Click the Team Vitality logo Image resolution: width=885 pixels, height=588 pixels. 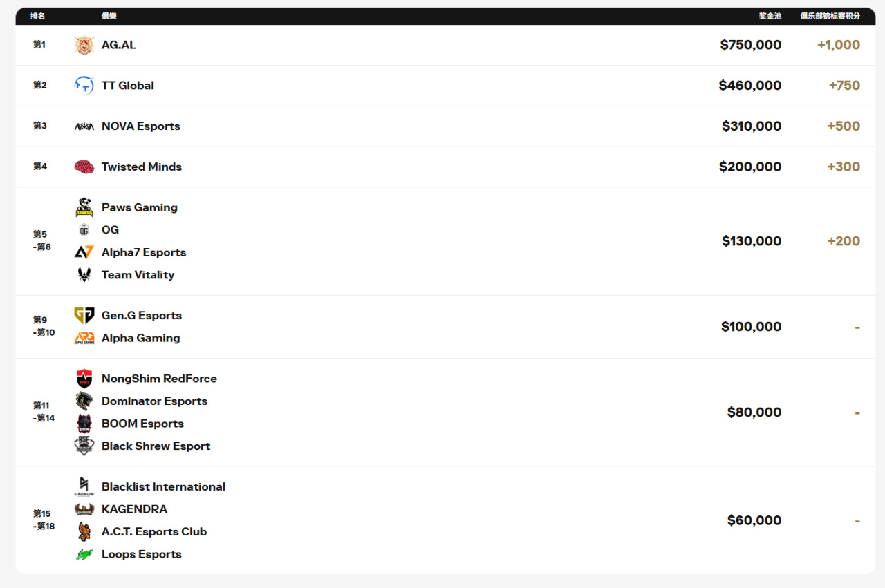[84, 275]
